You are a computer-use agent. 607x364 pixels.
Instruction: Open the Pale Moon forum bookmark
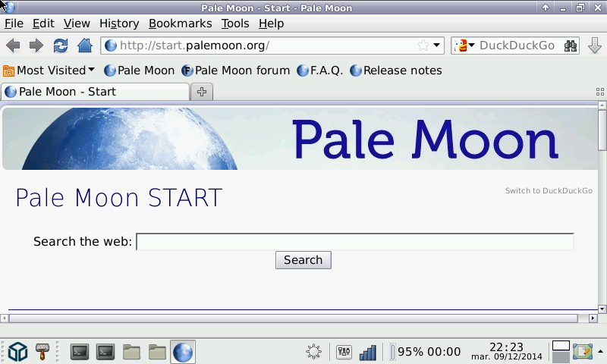pos(236,71)
